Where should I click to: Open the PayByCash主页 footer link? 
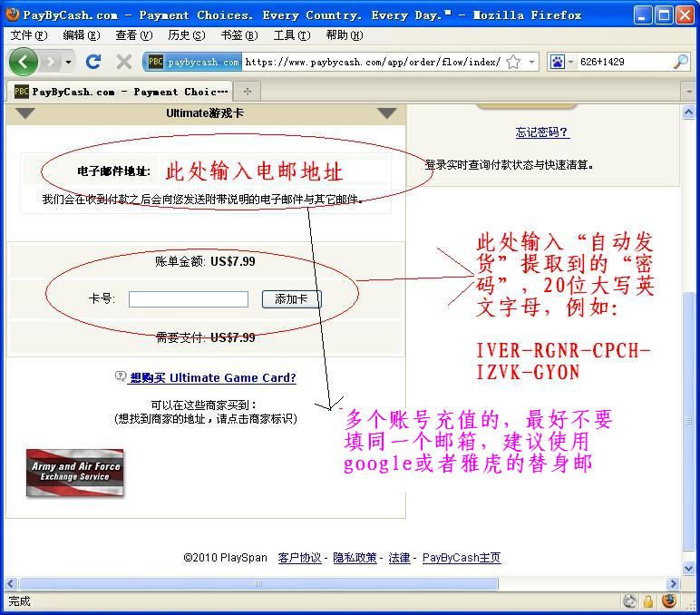(462, 558)
